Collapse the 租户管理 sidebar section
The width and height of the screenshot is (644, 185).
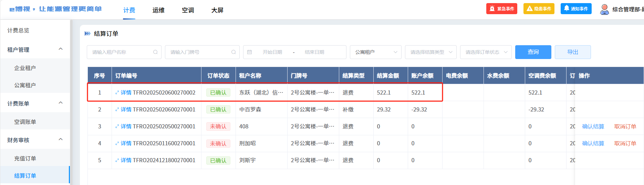61,49
